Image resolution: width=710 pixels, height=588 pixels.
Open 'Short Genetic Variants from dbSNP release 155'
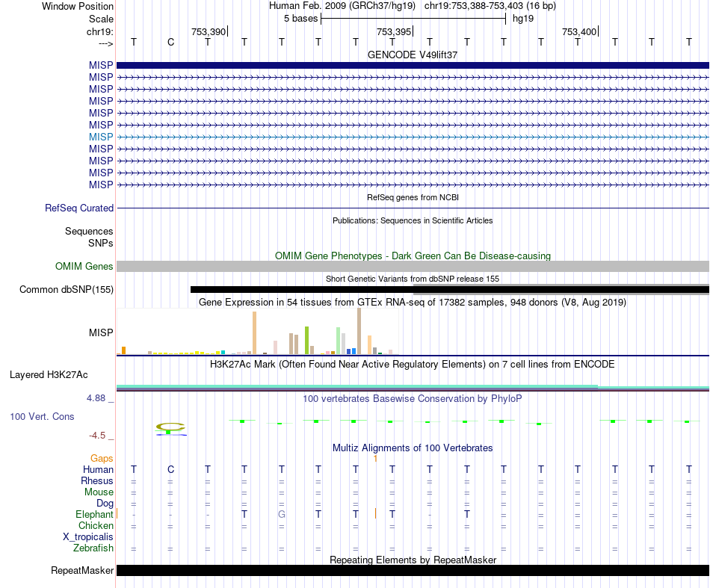(413, 279)
